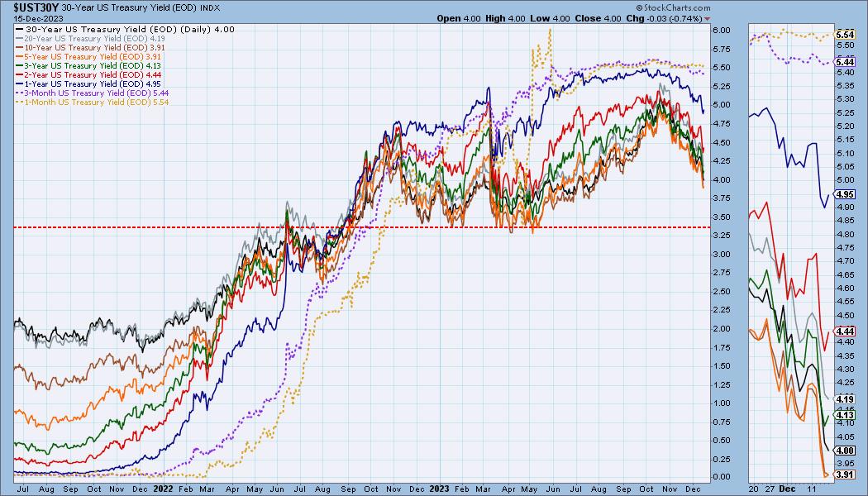Select the 1-Year US Treasury Yield legend entry
The image size is (868, 496).
pos(88,83)
